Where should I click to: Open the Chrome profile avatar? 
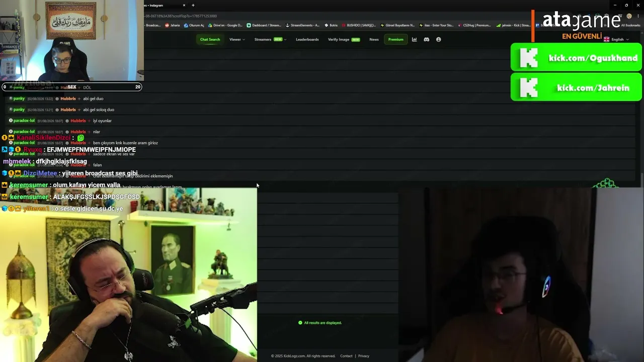[x=629, y=16]
